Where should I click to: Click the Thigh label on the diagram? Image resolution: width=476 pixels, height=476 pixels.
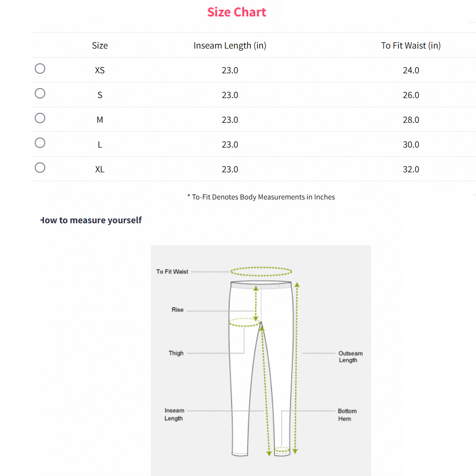176,353
